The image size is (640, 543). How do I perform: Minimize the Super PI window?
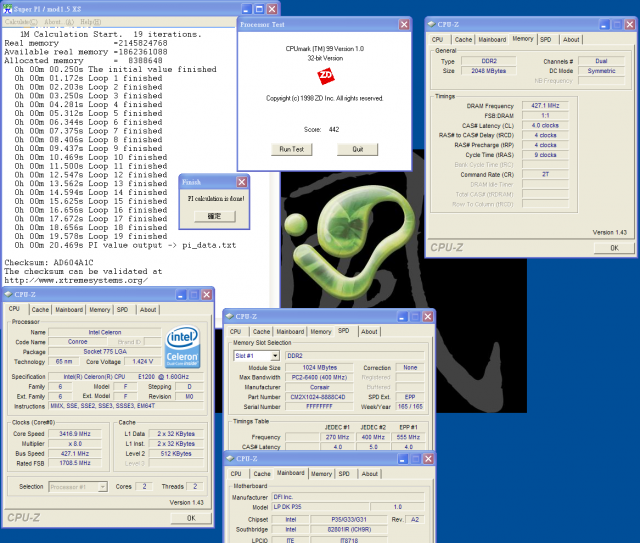tap(247, 9)
